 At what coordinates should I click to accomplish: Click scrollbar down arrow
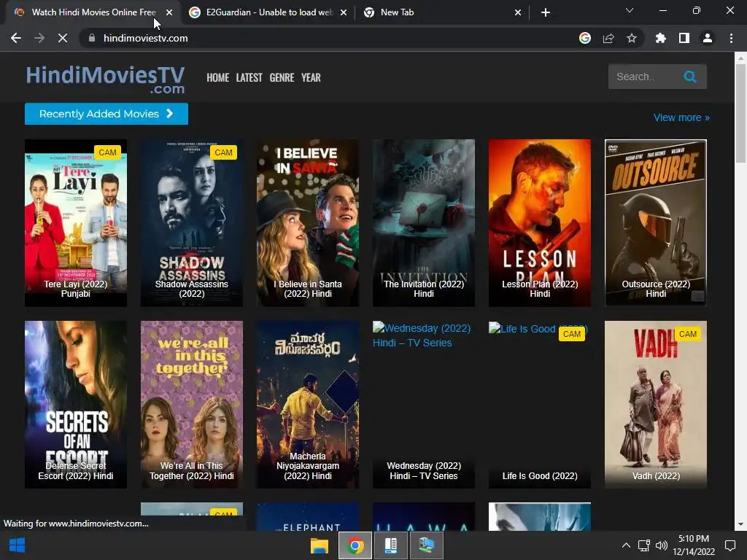(740, 524)
